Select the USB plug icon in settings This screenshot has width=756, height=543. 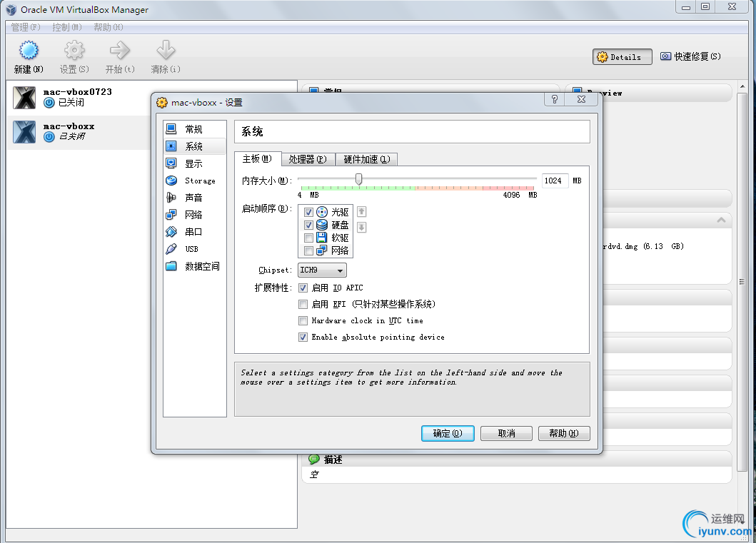(171, 249)
